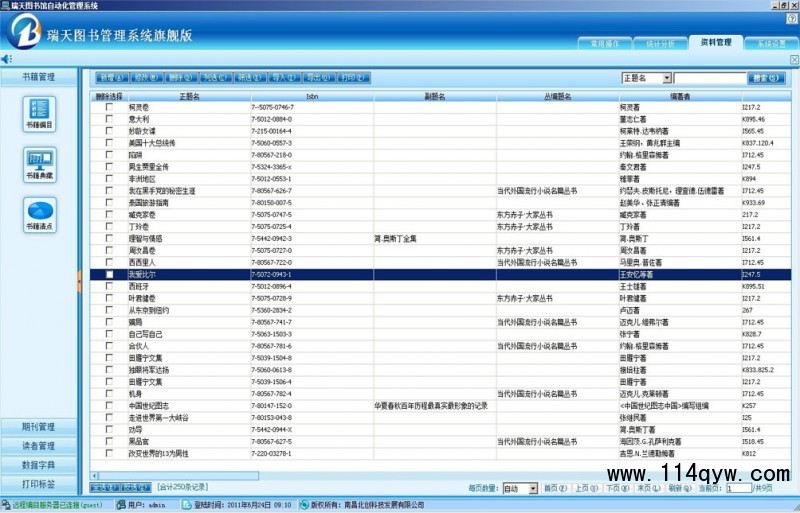The width and height of the screenshot is (800, 513).
Task: Click the 首页 first page navigation icon
Action: point(549,488)
